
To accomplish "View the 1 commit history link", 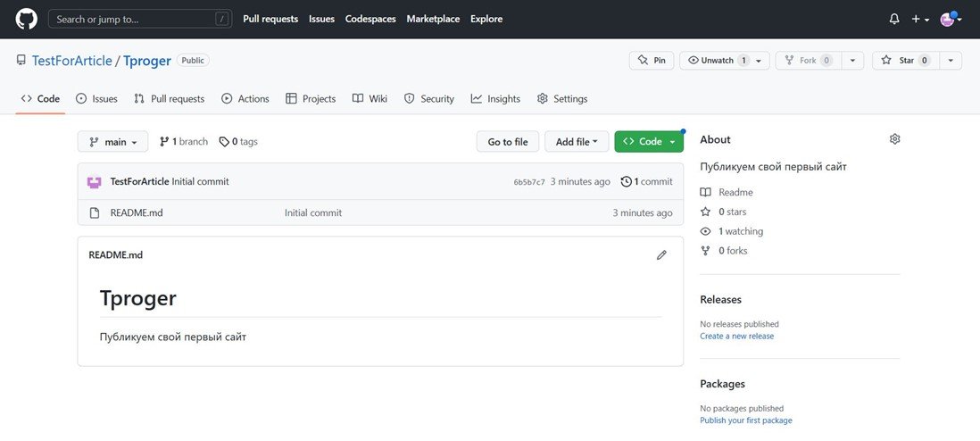I will (x=647, y=181).
